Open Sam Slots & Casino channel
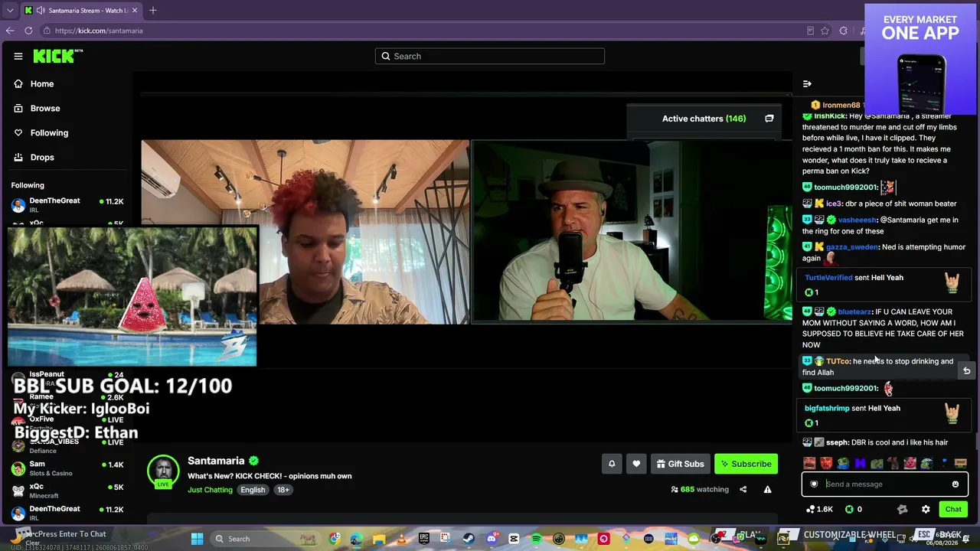The image size is (980, 551). click(x=67, y=468)
